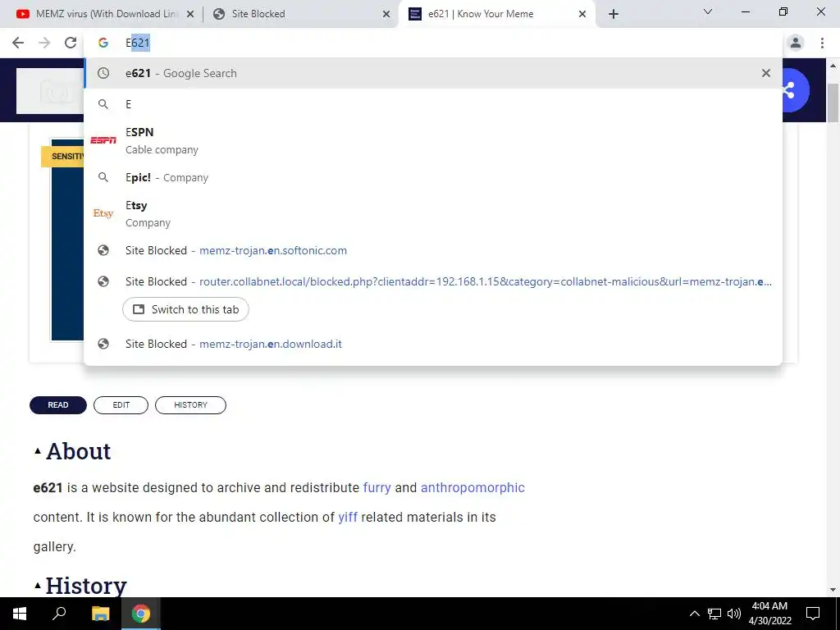Open the Windows Start menu
Screen dimensions: 840x630
pos(20,614)
